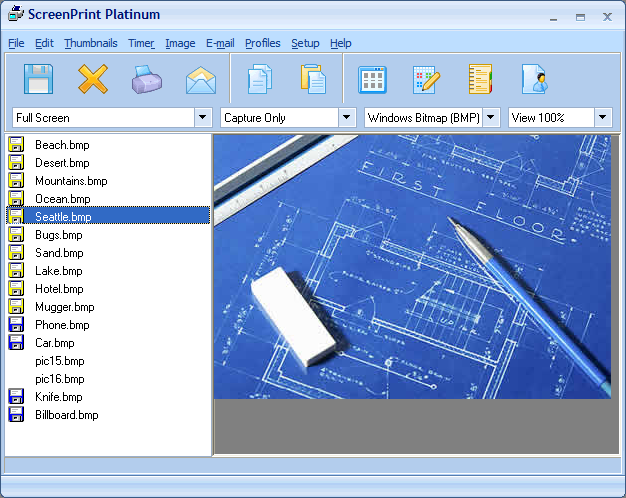Select pic16.bmp in the file list
Viewport: 626px width, 498px height.
[60, 379]
